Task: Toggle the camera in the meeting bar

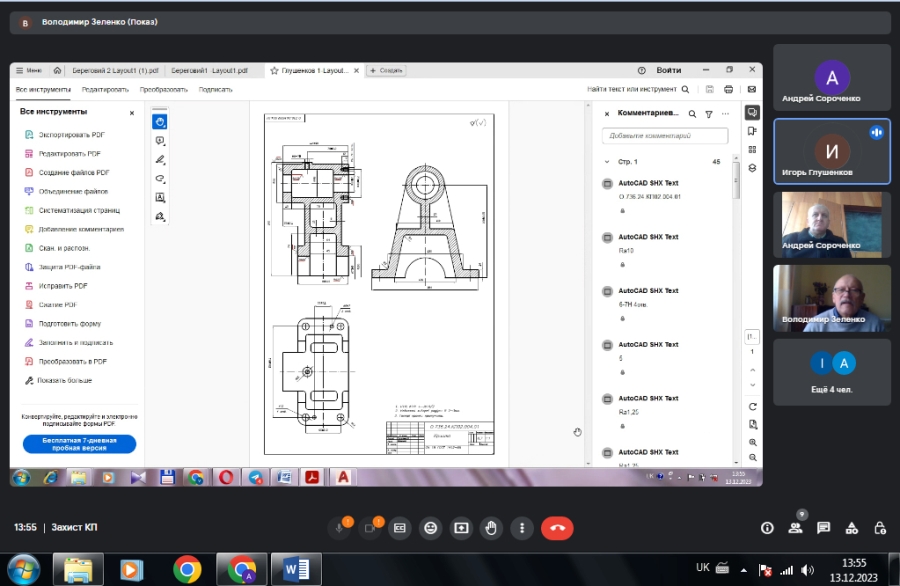Action: tap(370, 527)
